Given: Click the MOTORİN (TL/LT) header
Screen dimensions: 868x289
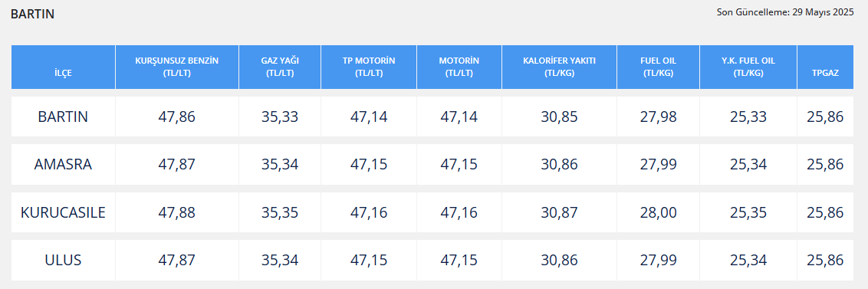Looking at the screenshot, I should [459, 67].
